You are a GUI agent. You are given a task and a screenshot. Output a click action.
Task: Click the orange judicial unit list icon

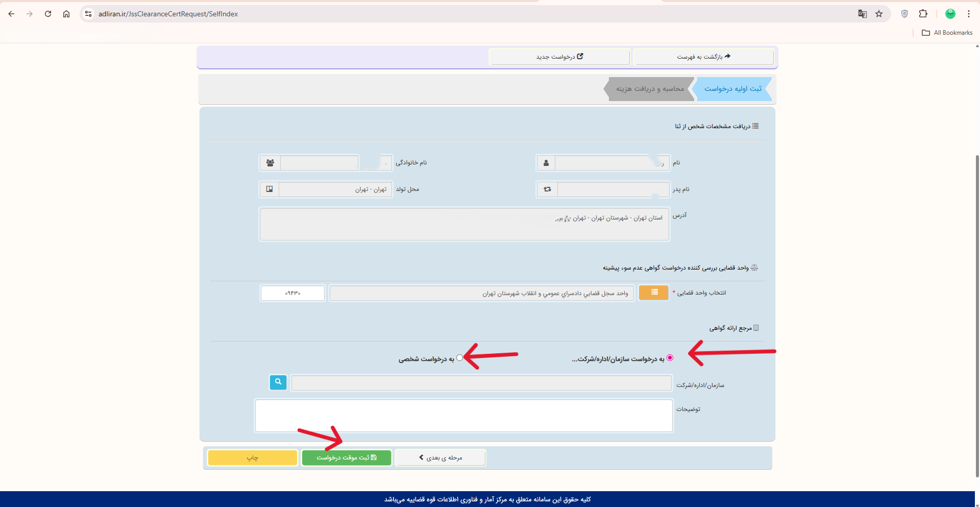pos(653,293)
